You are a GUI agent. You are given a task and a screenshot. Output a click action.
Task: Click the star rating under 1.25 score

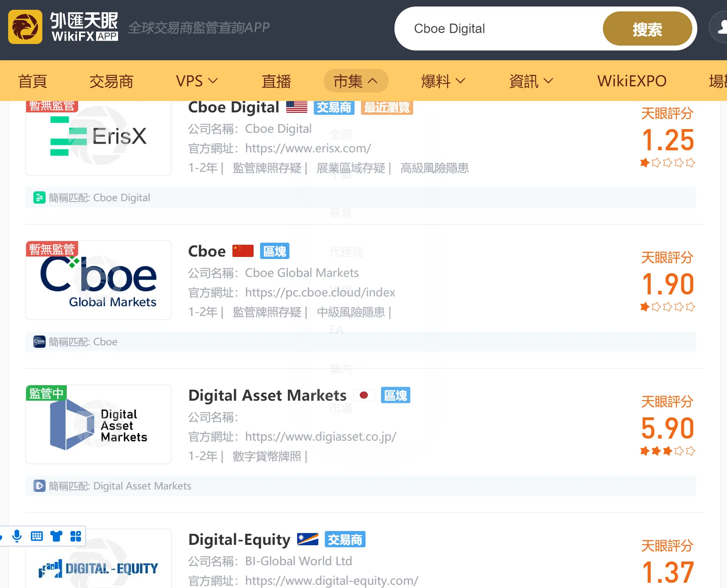[668, 163]
